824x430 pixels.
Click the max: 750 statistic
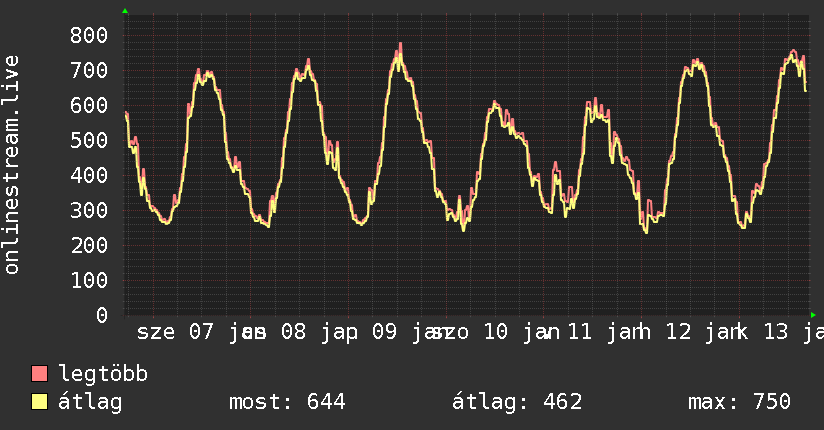pos(739,402)
